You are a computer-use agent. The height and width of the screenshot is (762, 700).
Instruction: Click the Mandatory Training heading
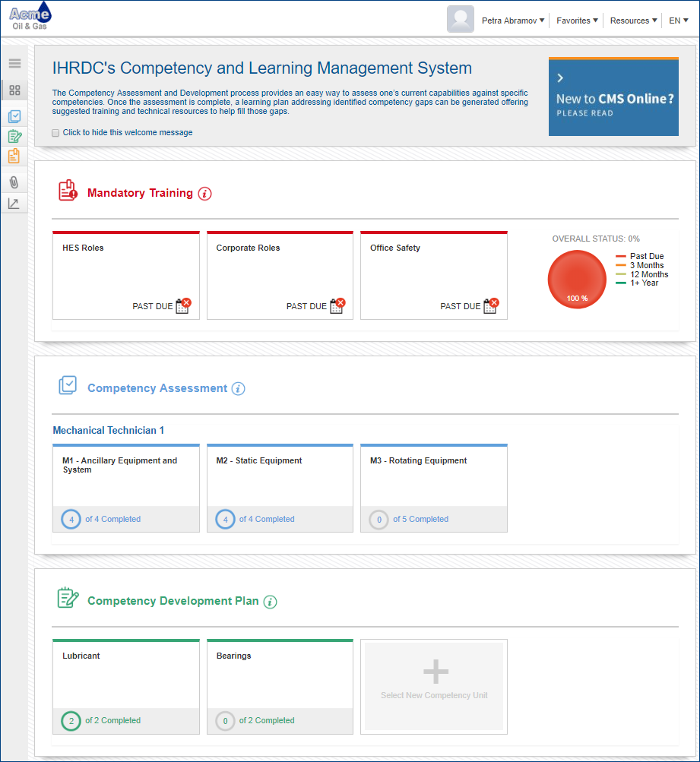pyautogui.click(x=140, y=193)
